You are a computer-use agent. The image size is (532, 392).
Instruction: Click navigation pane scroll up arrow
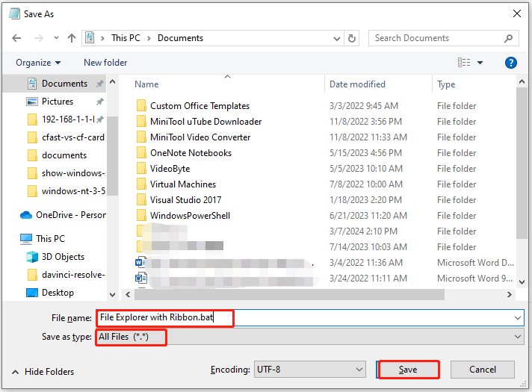click(113, 81)
